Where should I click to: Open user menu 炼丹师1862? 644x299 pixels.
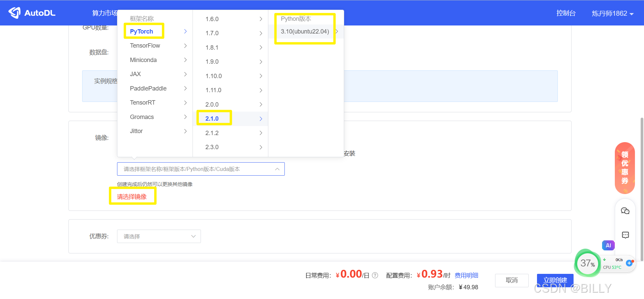(x=612, y=13)
